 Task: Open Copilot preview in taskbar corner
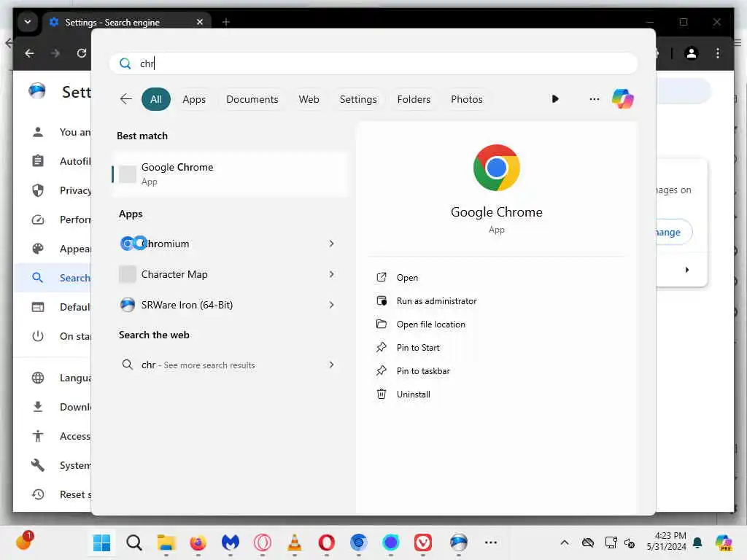(x=723, y=542)
